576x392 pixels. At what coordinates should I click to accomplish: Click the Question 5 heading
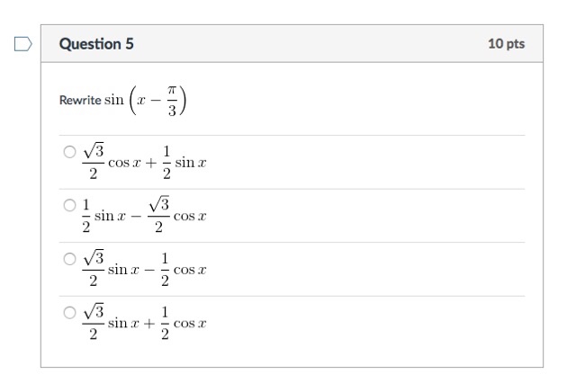point(96,44)
